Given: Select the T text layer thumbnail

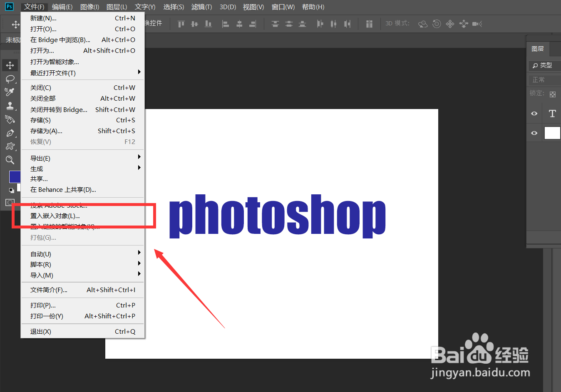Looking at the screenshot, I should point(552,114).
